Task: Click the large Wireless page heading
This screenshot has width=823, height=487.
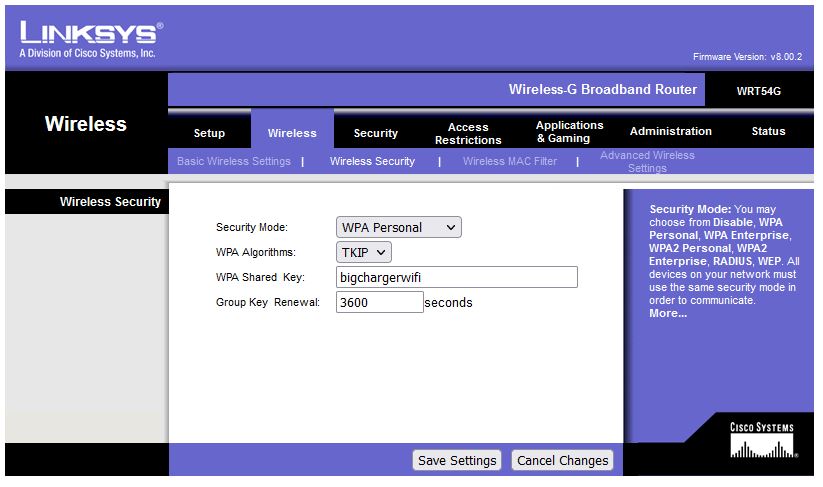Action: pos(86,124)
